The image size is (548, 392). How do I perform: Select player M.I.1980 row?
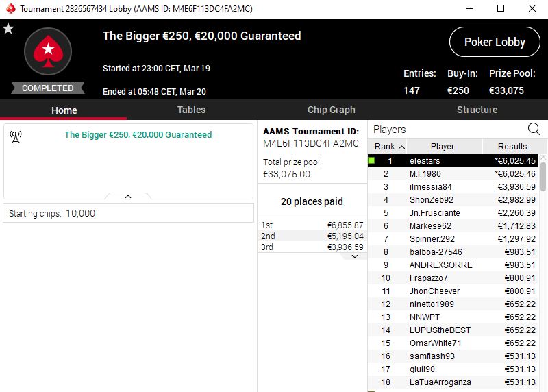coord(453,174)
